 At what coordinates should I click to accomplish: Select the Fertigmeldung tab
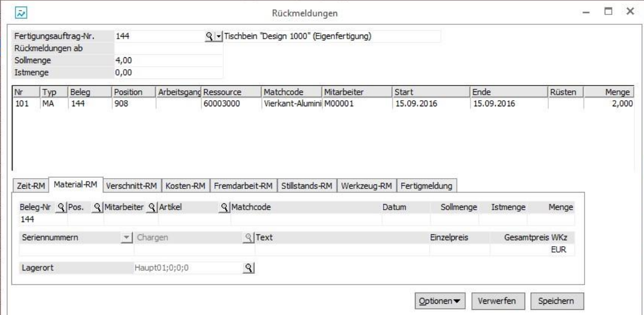pyautogui.click(x=427, y=185)
